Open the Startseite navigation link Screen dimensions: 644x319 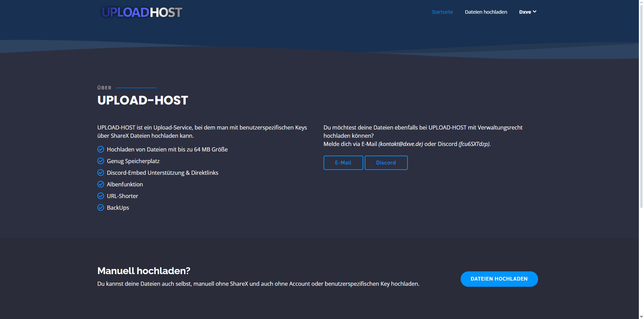pyautogui.click(x=442, y=12)
